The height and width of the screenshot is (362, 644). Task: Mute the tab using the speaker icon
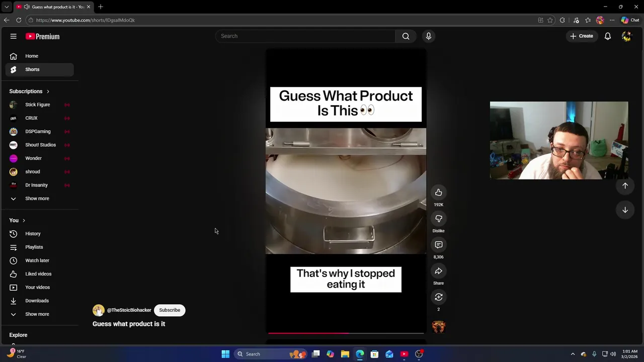(27, 7)
